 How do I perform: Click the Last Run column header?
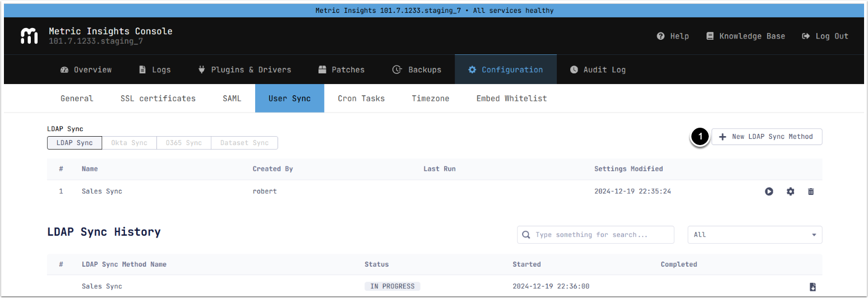point(440,169)
